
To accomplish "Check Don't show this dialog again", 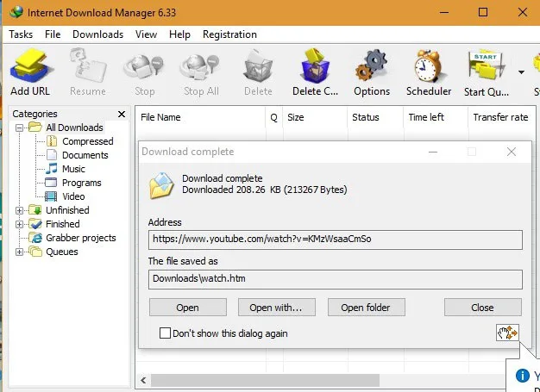I will coord(165,333).
